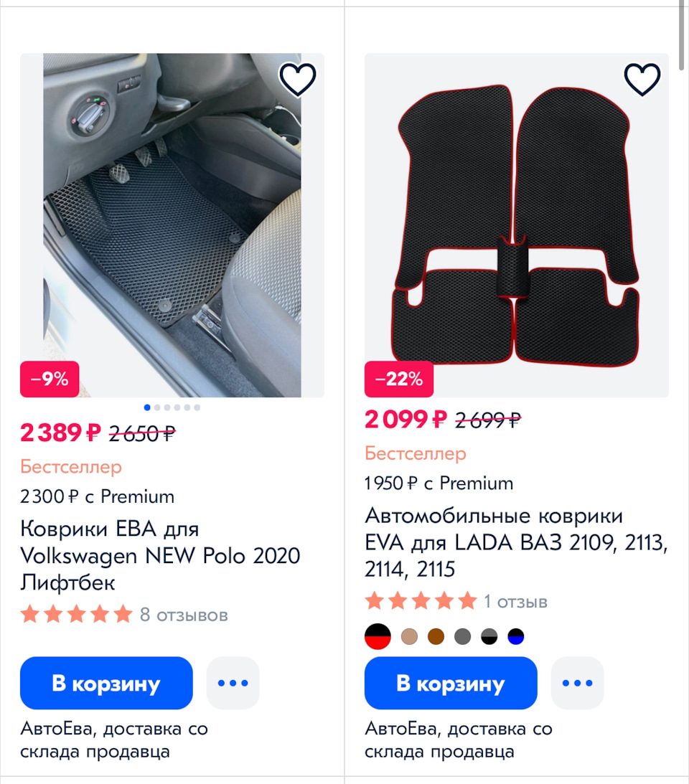Open Коврики EВА для Volkswagen Polo title
The width and height of the screenshot is (689, 784).
[160, 556]
